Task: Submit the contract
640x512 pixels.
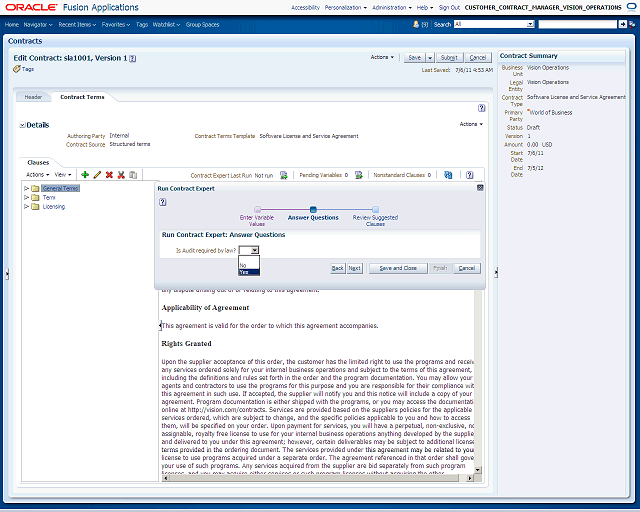Action: coord(449,58)
